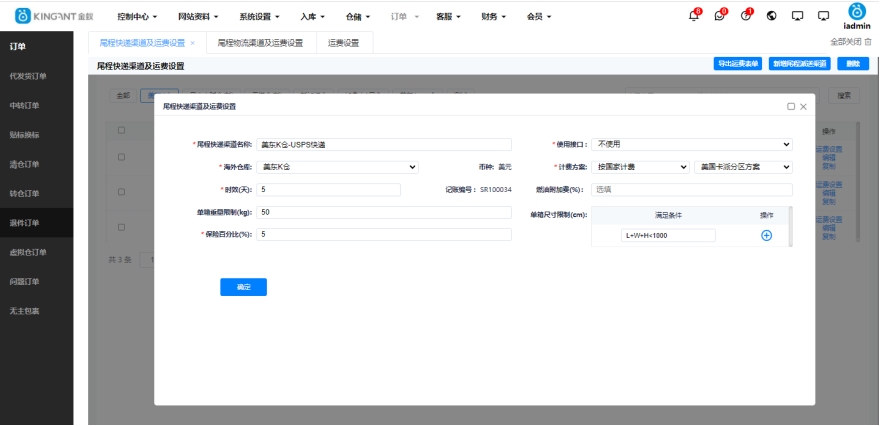The height and width of the screenshot is (426, 880).
Task: Click the 新增尾程派送渠道 button
Action: pyautogui.click(x=800, y=63)
